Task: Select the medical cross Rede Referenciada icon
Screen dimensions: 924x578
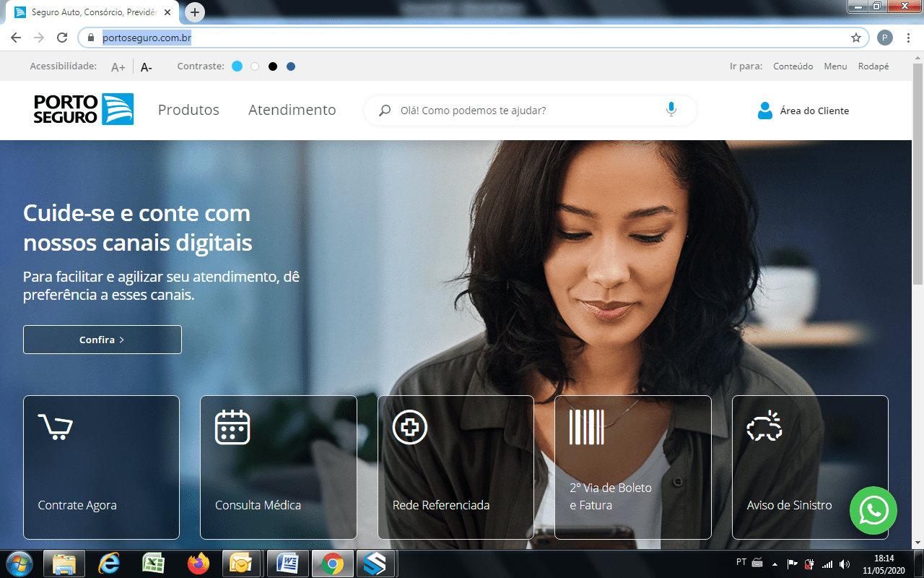Action: [409, 427]
